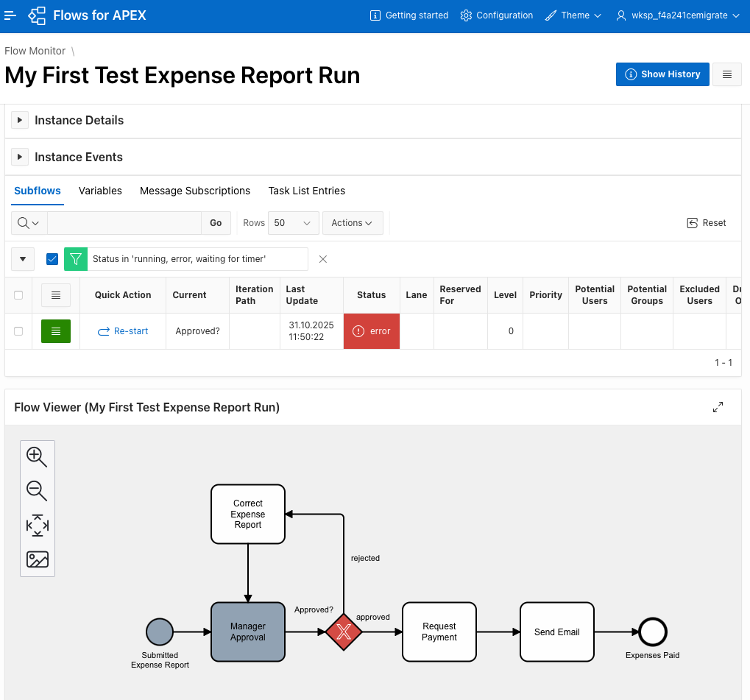This screenshot has width=750, height=700.
Task: Click the error gateway diamond in diagram
Action: click(x=344, y=632)
